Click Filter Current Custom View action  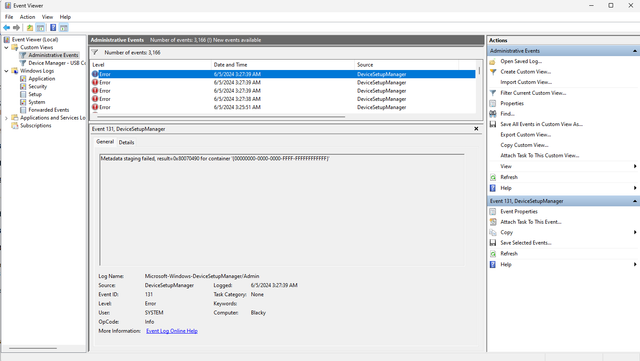(533, 93)
